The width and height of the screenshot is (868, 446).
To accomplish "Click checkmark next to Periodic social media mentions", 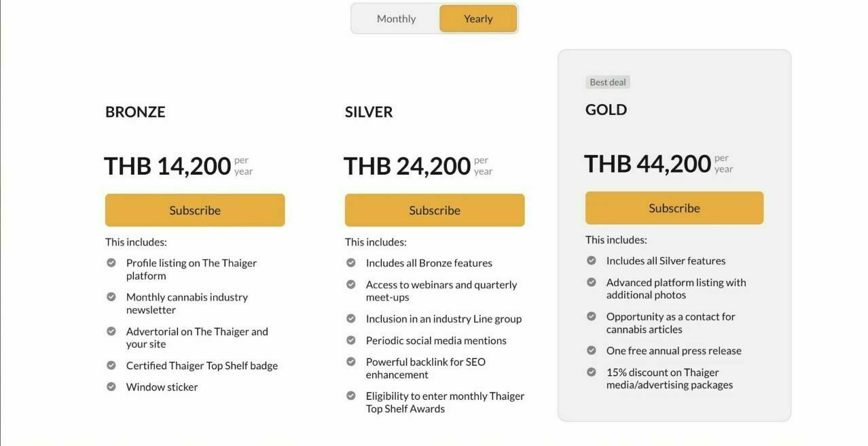I will (x=351, y=340).
